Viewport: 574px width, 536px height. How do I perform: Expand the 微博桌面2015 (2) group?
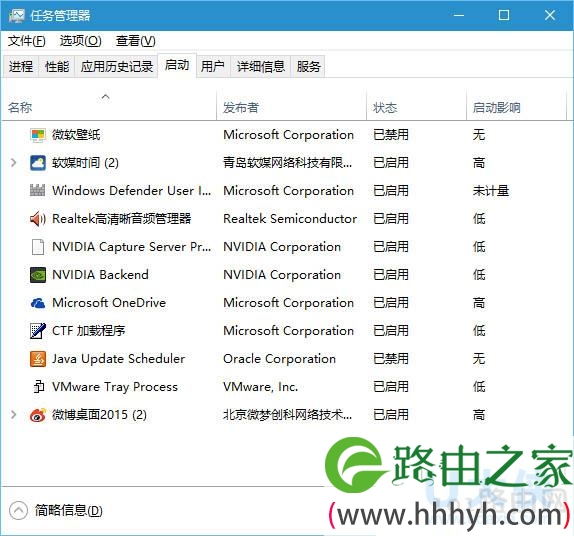(x=14, y=414)
